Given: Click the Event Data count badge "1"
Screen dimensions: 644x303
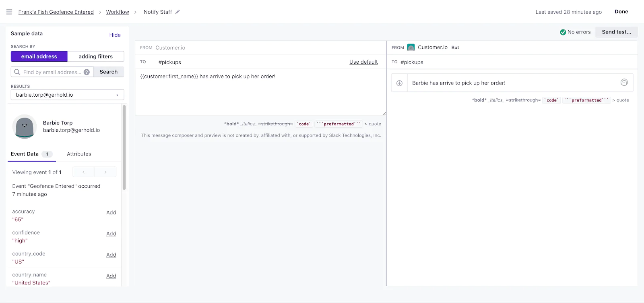Looking at the screenshot, I should click(47, 154).
